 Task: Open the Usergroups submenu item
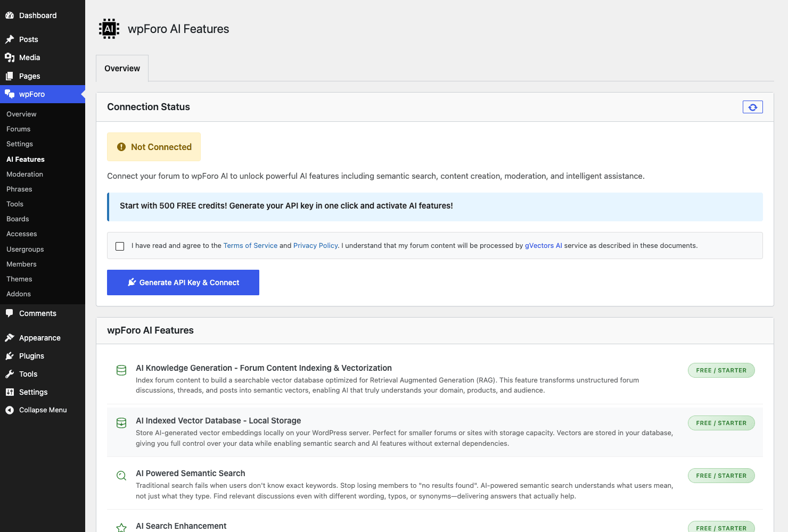coord(25,249)
